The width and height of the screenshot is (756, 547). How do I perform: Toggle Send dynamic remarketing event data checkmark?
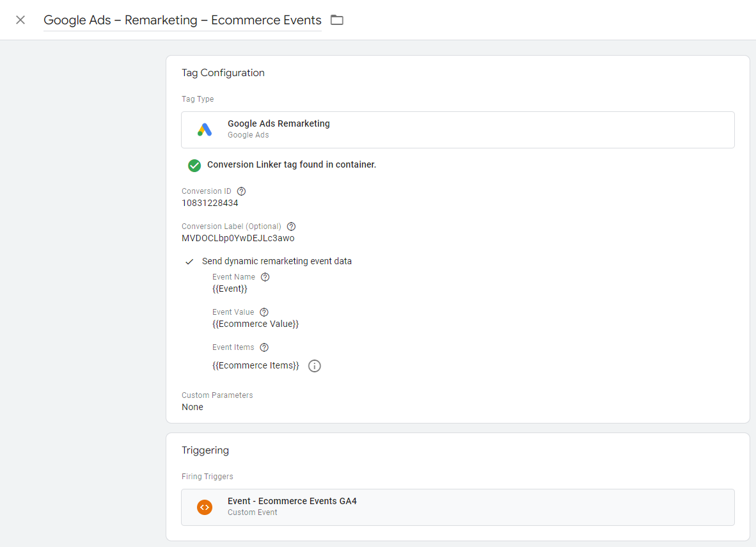click(189, 262)
